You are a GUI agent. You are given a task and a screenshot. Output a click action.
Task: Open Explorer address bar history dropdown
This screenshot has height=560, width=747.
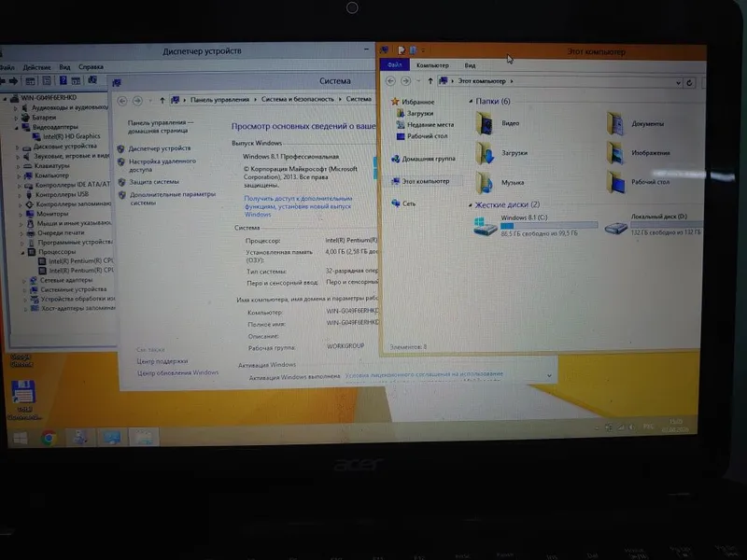pos(679,83)
